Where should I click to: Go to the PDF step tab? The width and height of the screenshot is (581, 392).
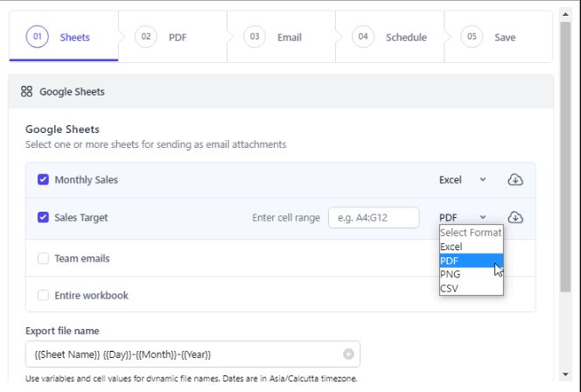coord(172,37)
